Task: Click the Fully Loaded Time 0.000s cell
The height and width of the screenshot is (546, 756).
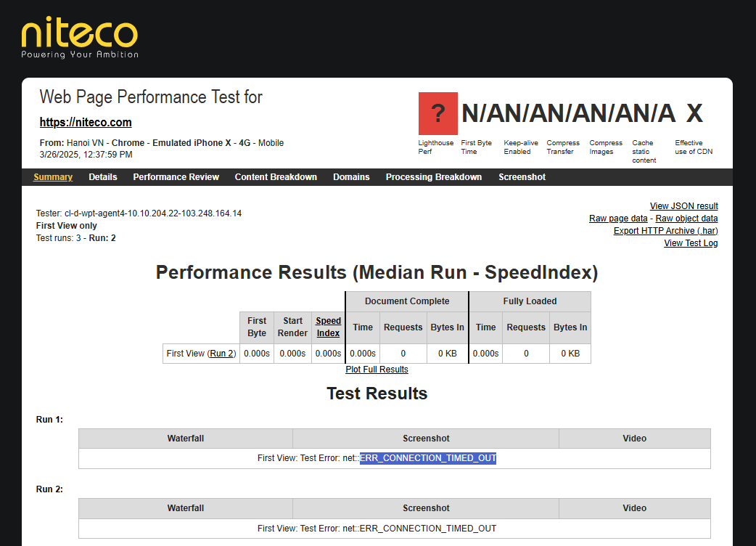Action: [x=485, y=354]
